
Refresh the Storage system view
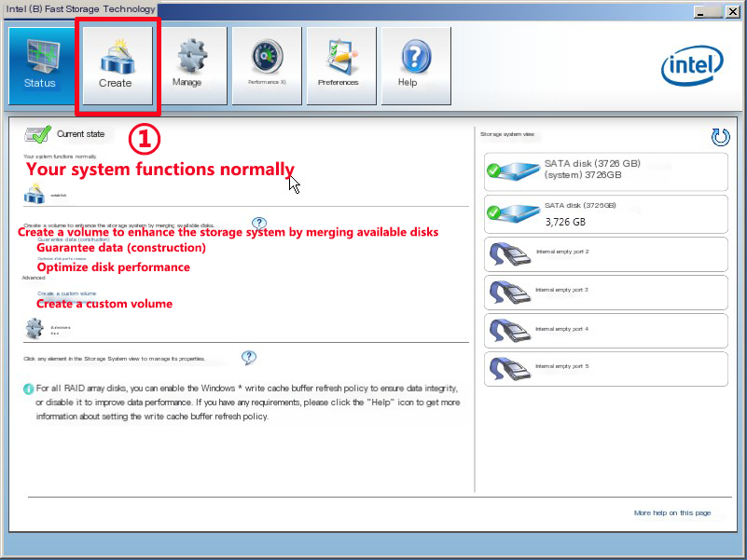[x=719, y=137]
